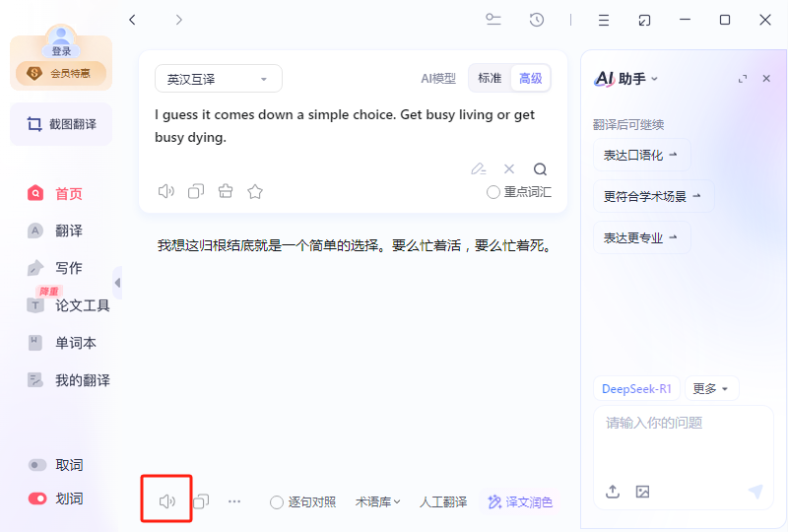Play audio of the English source text

165,191
